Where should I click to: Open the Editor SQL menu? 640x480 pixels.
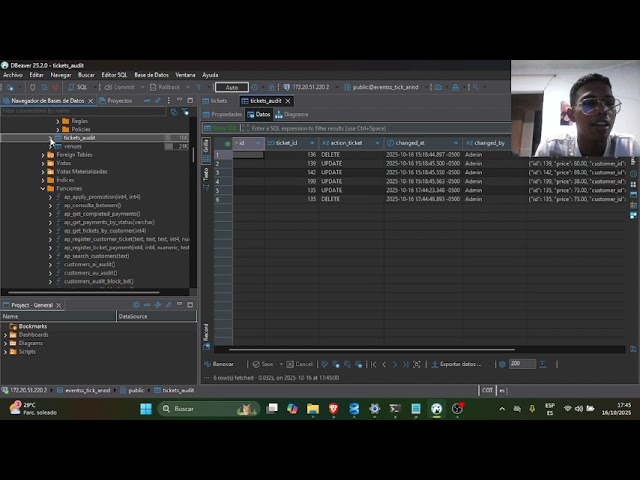114,75
